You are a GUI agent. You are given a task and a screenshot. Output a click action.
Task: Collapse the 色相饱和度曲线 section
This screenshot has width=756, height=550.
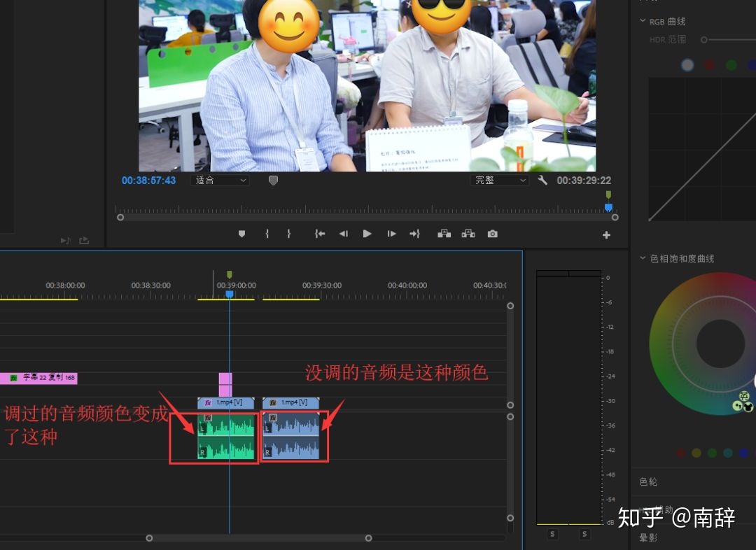click(643, 258)
